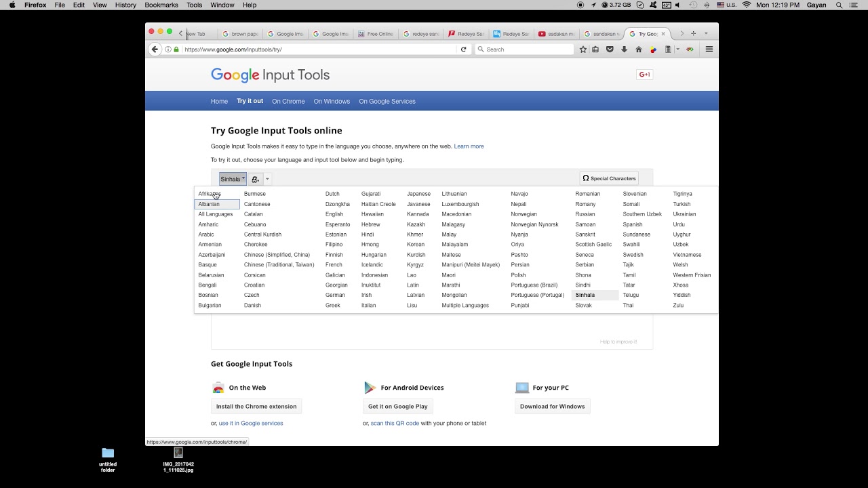This screenshot has height=488, width=868.
Task: Open Pocket from the Firefox toolbar
Action: 610,49
